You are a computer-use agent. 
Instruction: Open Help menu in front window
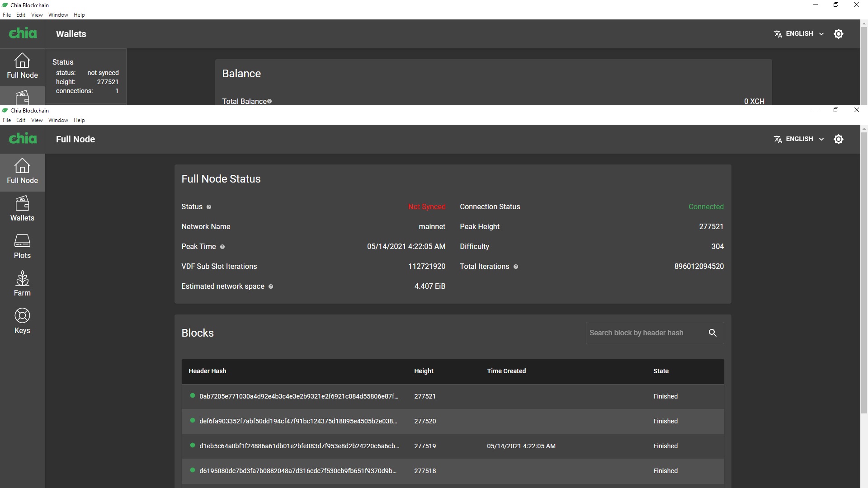79,120
